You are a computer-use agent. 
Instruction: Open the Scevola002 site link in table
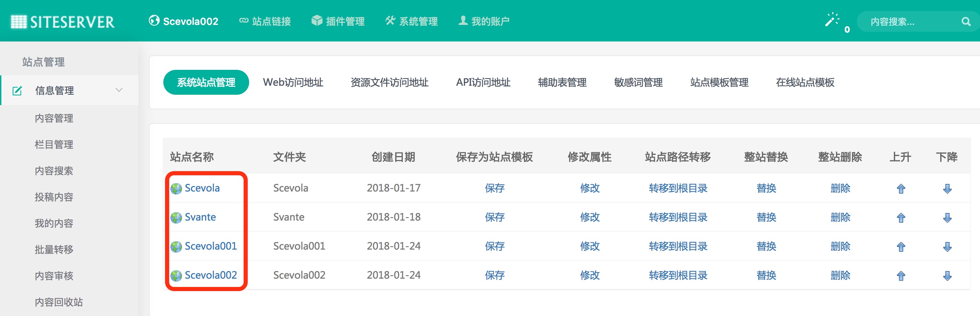(211, 275)
